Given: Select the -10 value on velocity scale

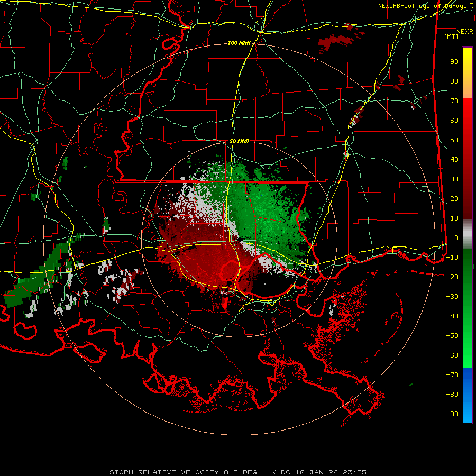Looking at the screenshot, I should tap(452, 258).
